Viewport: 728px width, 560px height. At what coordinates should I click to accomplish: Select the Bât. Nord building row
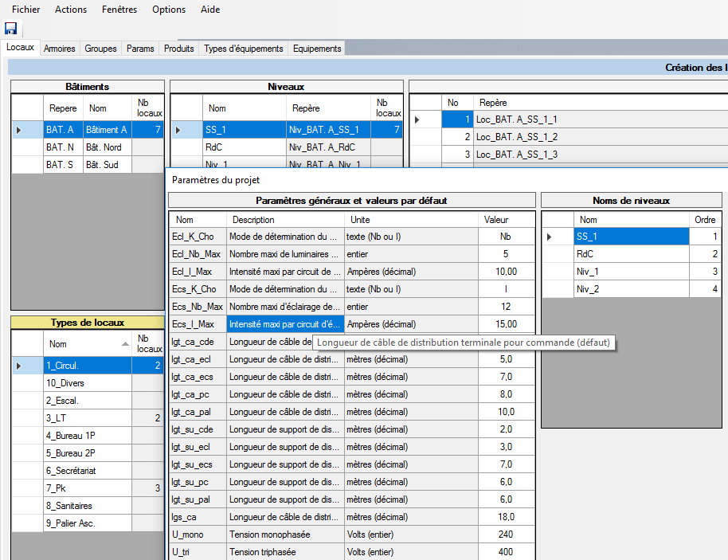tap(107, 147)
